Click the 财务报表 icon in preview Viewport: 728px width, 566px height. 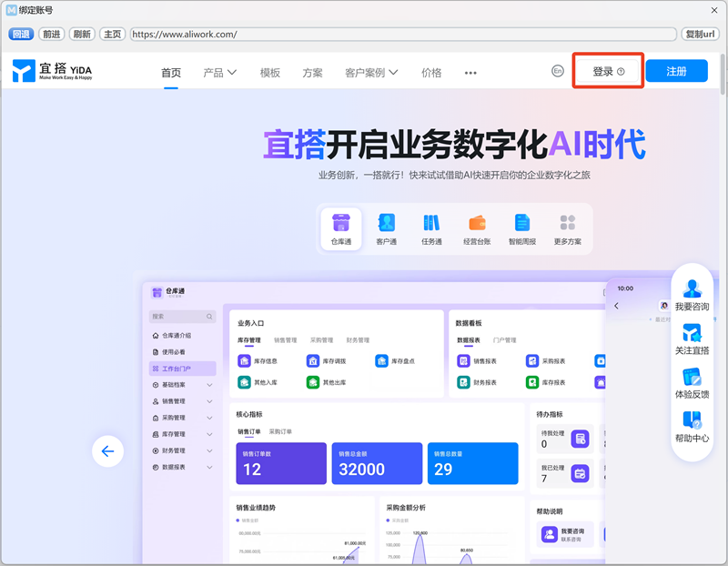(463, 382)
